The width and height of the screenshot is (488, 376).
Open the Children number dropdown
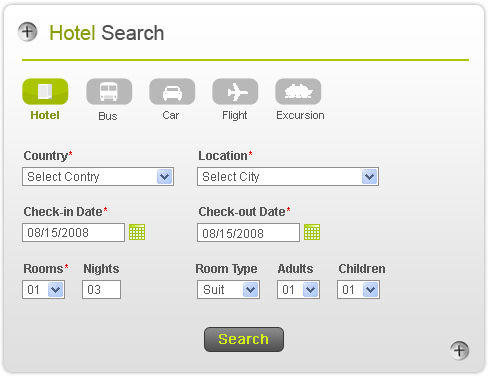(358, 289)
